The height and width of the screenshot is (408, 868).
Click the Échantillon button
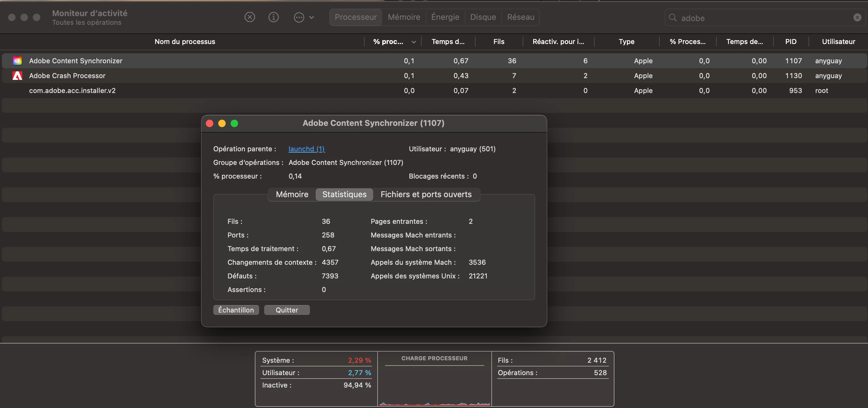(x=236, y=310)
